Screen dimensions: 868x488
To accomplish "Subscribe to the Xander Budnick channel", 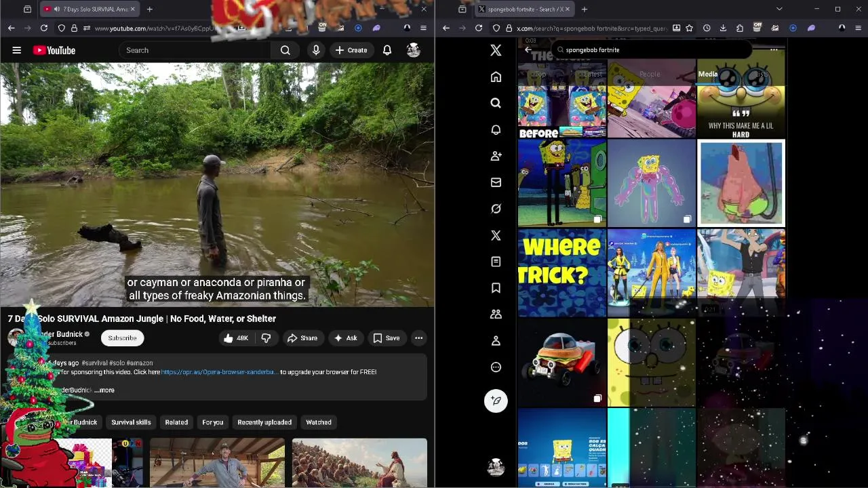I will 122,338.
